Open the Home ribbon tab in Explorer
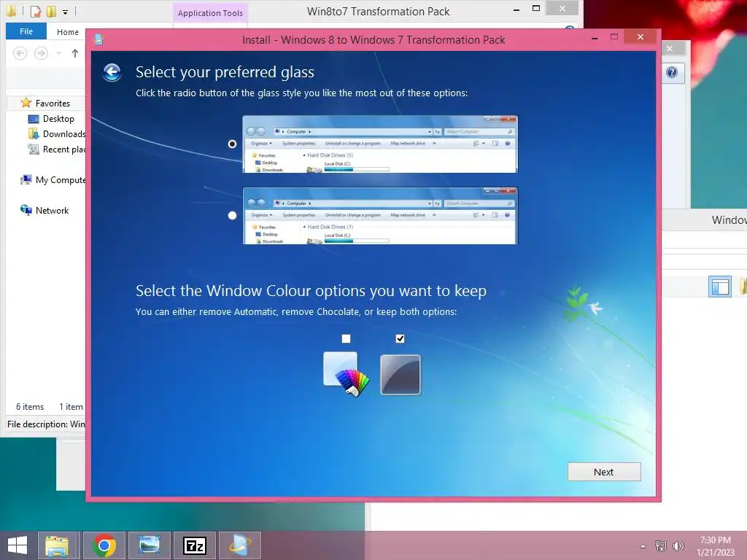The width and height of the screenshot is (747, 560). [68, 32]
